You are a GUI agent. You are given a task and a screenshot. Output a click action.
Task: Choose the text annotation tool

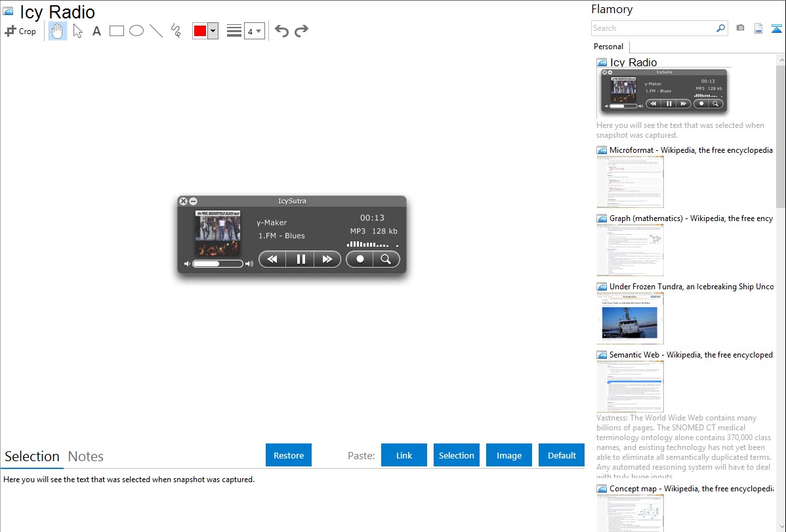(x=96, y=31)
